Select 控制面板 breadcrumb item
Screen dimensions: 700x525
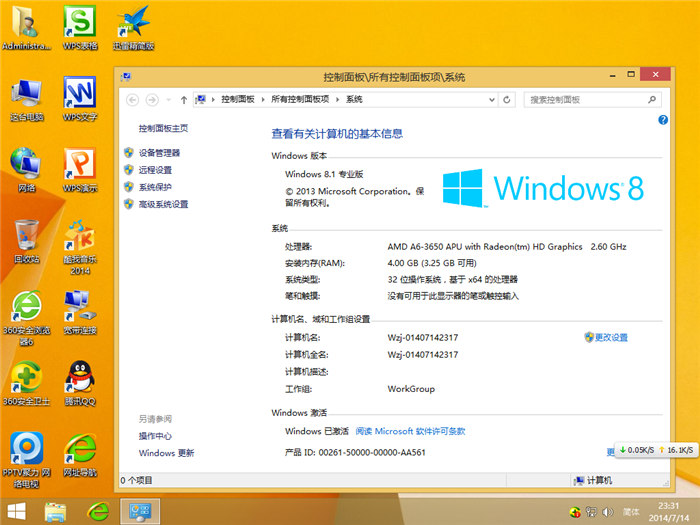[x=238, y=100]
